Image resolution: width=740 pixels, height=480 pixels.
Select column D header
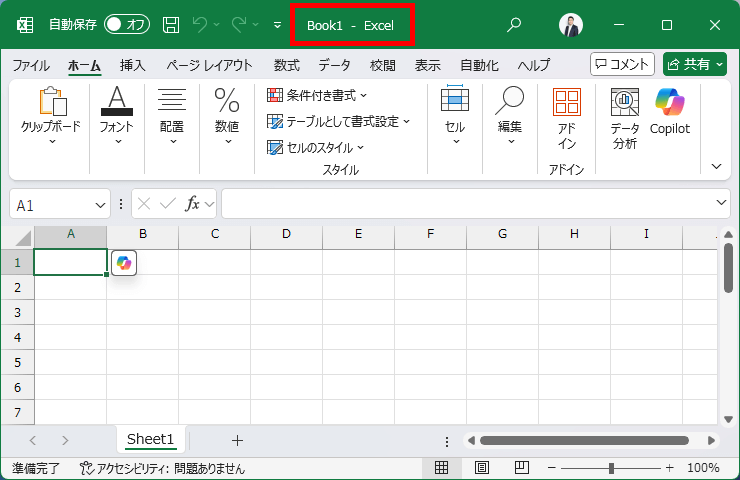pyautogui.click(x=286, y=234)
